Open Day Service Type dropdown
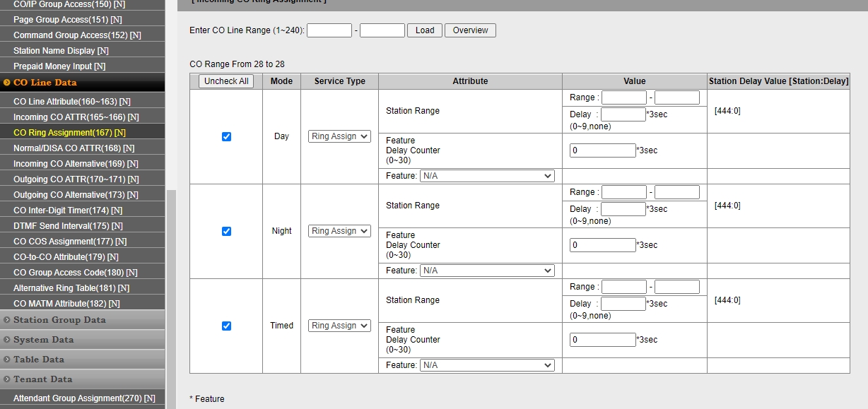Image resolution: width=868 pixels, height=409 pixels. click(x=339, y=136)
